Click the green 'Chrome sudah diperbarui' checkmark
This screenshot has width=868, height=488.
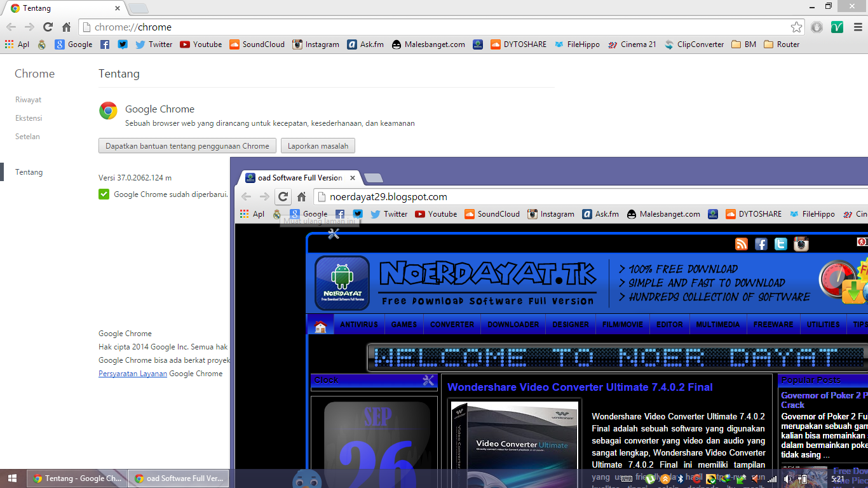pos(104,194)
